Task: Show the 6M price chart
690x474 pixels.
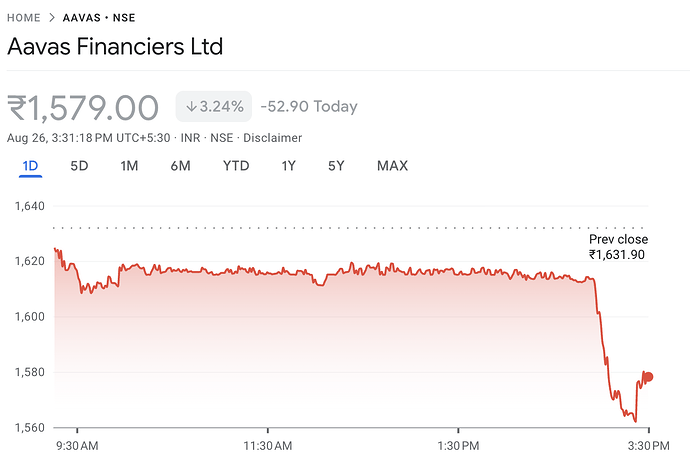Action: [180, 166]
